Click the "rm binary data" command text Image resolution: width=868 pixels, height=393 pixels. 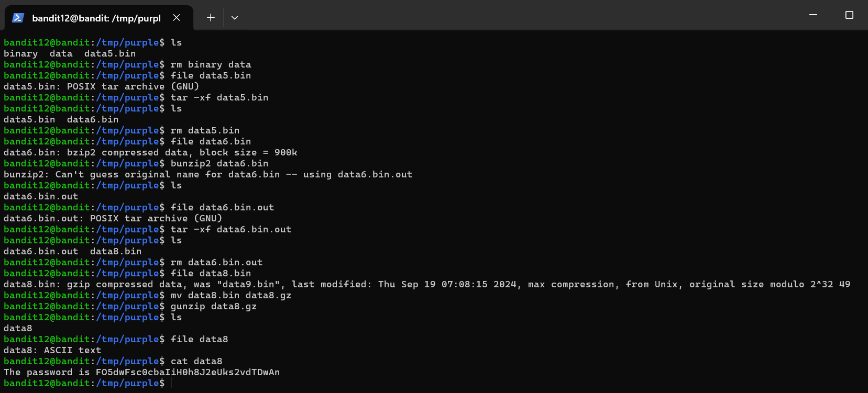click(x=211, y=65)
